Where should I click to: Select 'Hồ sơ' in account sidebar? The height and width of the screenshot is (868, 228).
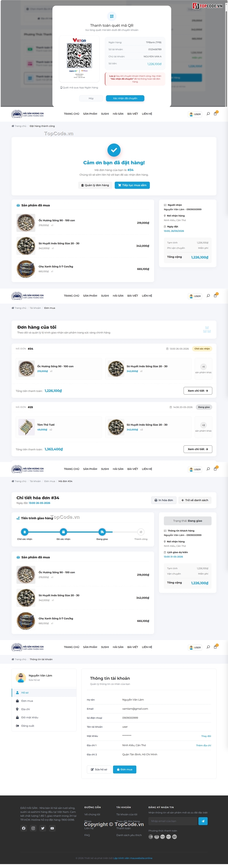click(x=44, y=693)
